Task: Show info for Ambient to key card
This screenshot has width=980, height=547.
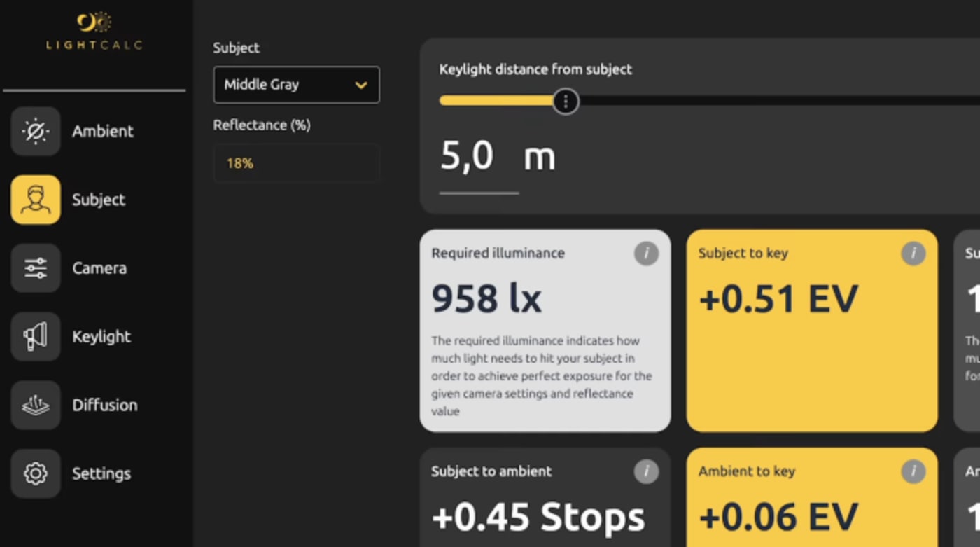Action: [913, 472]
